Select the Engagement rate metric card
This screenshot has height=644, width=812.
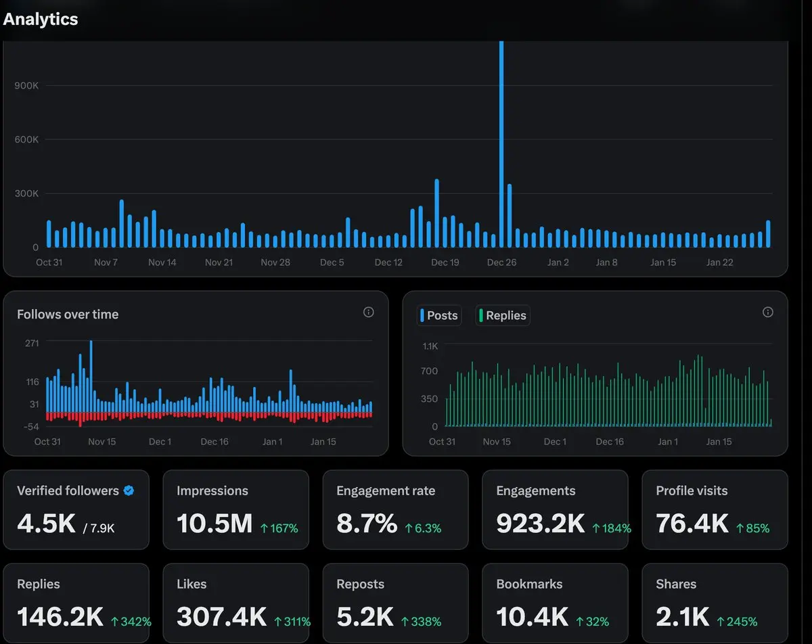[x=395, y=510]
